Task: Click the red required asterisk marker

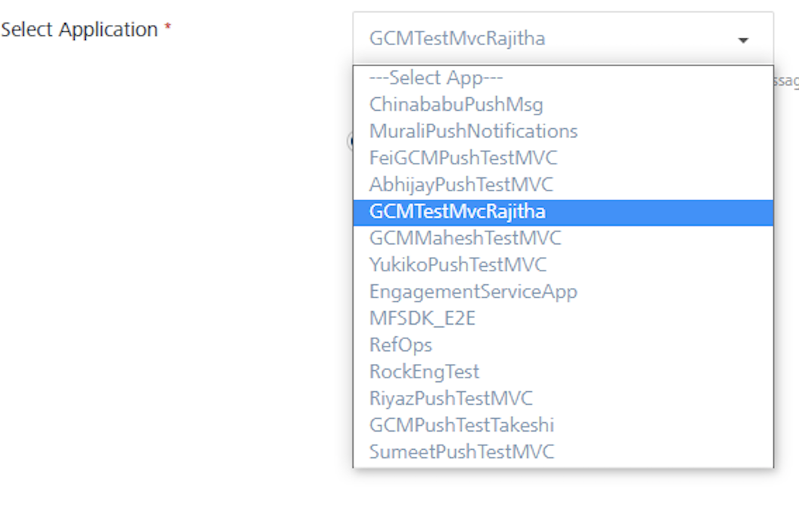Action: tap(167, 28)
